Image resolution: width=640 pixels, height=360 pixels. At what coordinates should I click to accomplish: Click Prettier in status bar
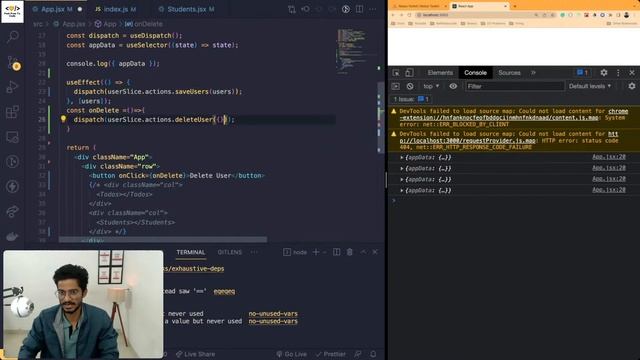coord(330,354)
